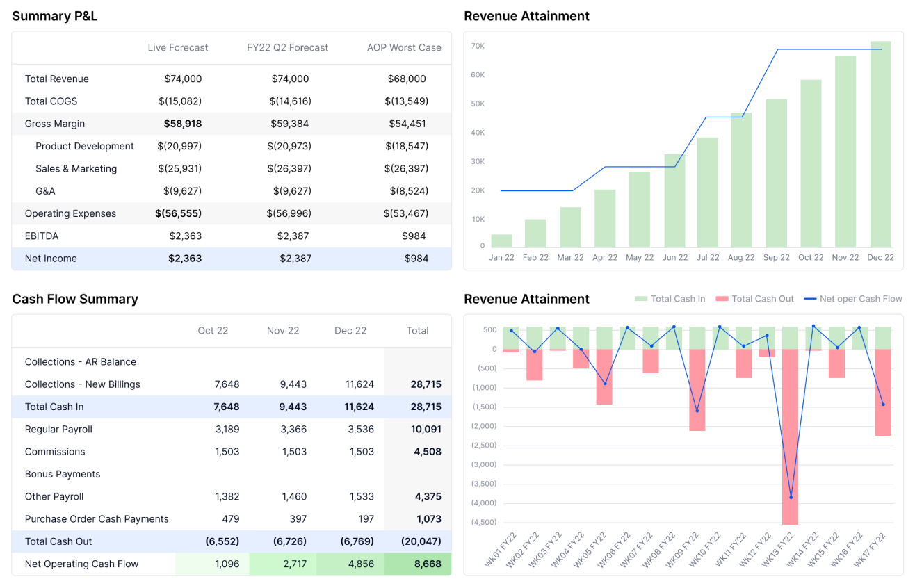915x588 pixels.
Task: Select Purchase Order Cash Payments row label
Action: (x=97, y=519)
